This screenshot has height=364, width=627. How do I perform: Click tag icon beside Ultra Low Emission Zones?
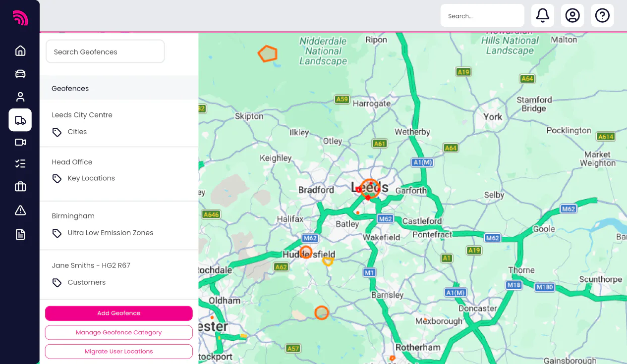tap(57, 233)
